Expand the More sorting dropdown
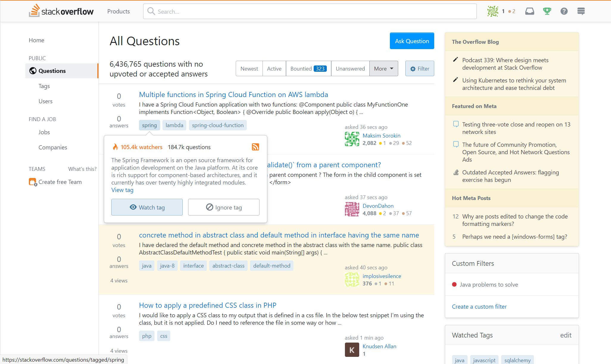This screenshot has width=611, height=364. pyautogui.click(x=384, y=68)
